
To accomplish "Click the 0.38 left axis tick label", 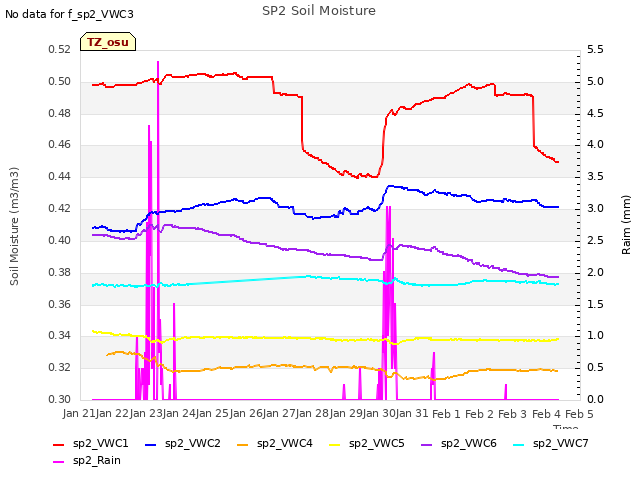I will click(60, 272).
